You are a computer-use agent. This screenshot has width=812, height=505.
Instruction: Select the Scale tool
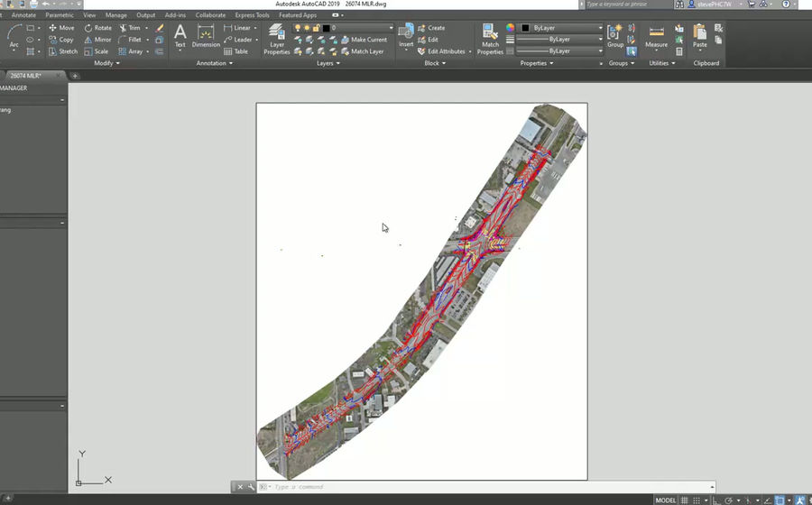(97, 51)
